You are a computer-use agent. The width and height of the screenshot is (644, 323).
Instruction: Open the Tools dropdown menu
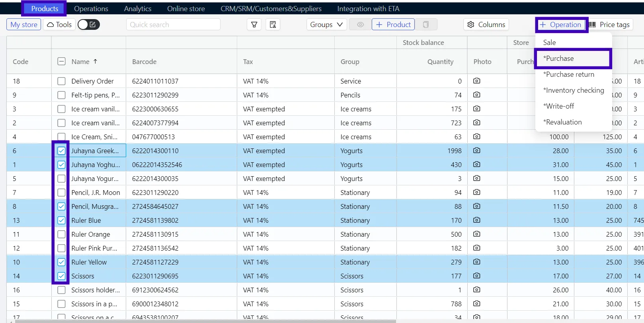click(x=59, y=25)
